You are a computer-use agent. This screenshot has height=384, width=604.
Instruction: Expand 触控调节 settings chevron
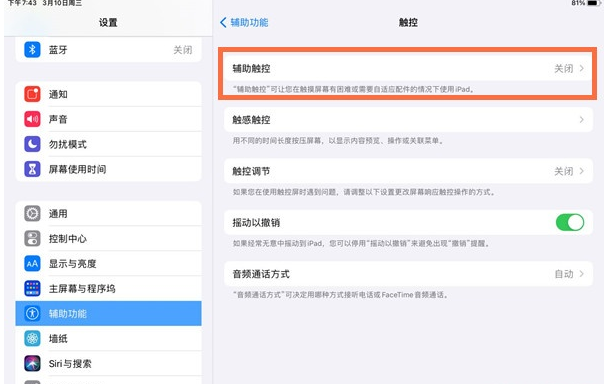point(582,171)
